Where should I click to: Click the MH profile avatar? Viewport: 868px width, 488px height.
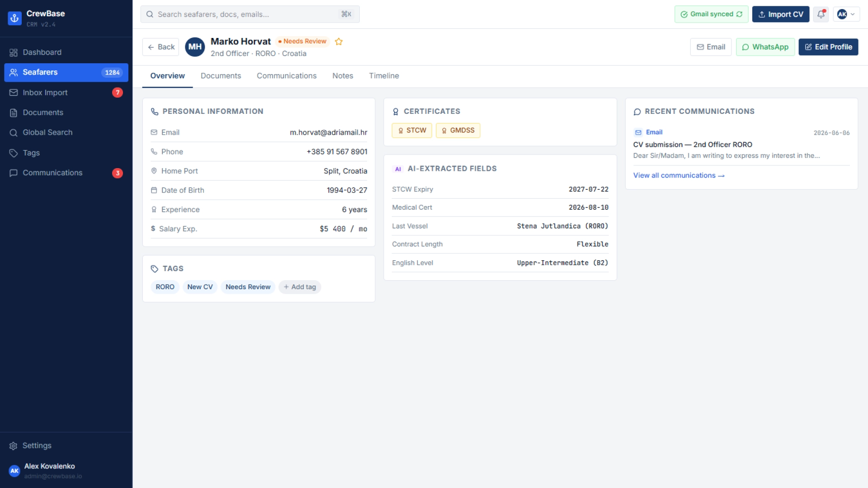195,47
